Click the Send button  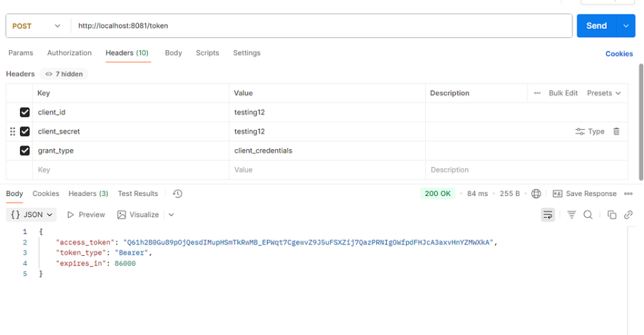point(596,25)
